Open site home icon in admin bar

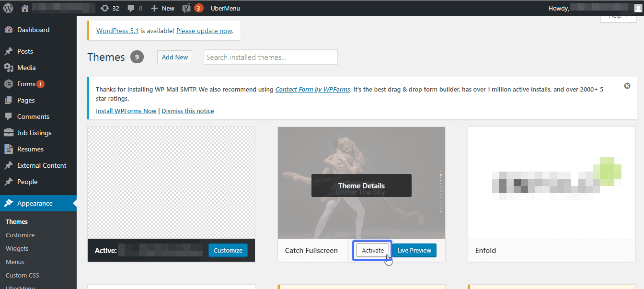25,8
